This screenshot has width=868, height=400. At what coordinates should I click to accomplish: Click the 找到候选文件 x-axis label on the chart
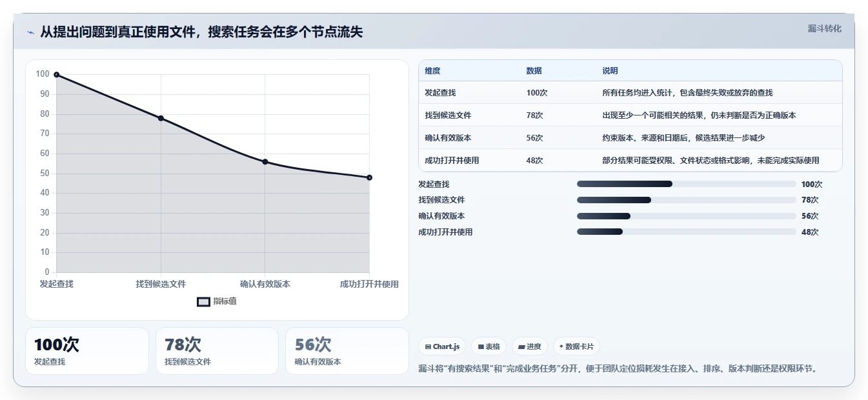pyautogui.click(x=161, y=284)
